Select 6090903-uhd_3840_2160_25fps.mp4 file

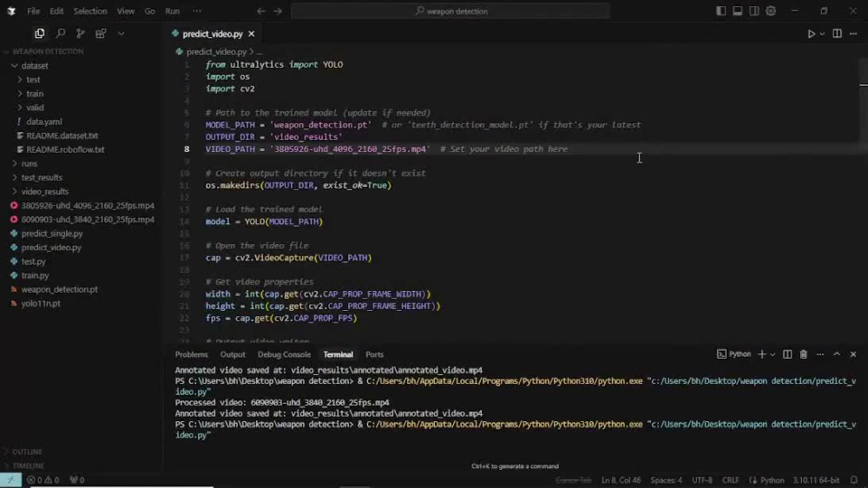pos(82,220)
